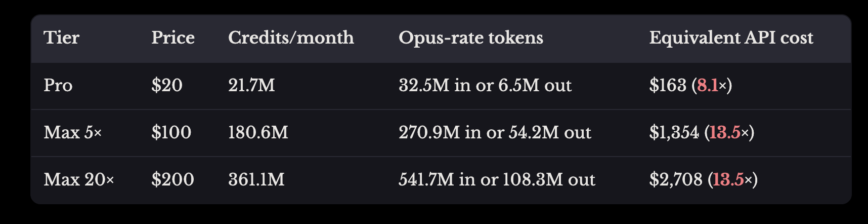868x224 pixels.
Task: Select the $100 price cell
Action: pos(171,133)
